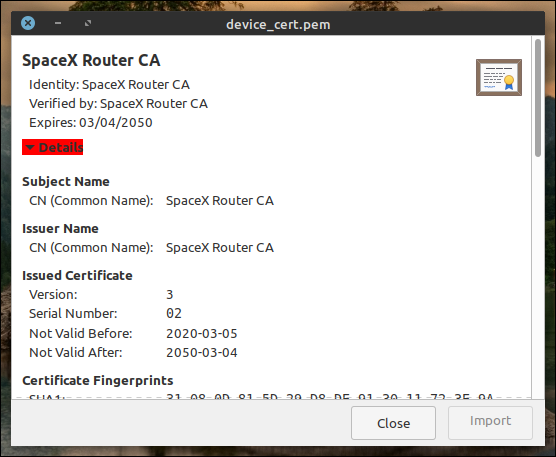Click the Not Valid Before date 2020-03-05

click(202, 334)
